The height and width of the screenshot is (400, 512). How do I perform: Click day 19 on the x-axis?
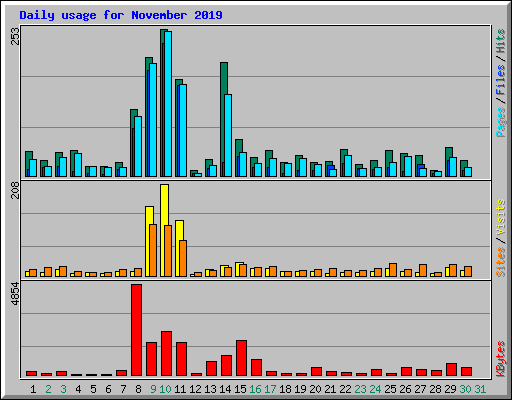300,389
